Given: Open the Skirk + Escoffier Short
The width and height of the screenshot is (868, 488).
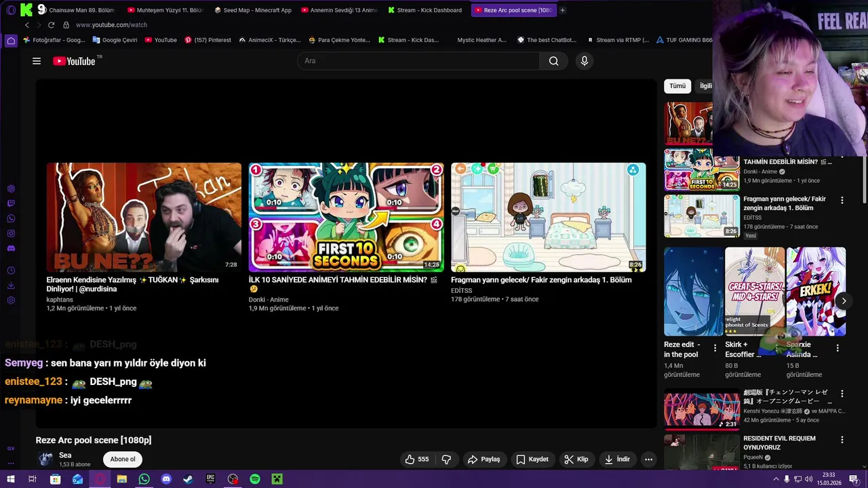Looking at the screenshot, I should (755, 291).
